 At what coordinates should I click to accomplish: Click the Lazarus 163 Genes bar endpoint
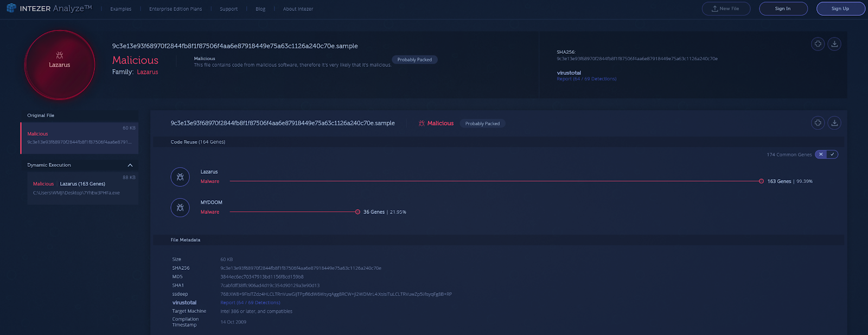(761, 181)
